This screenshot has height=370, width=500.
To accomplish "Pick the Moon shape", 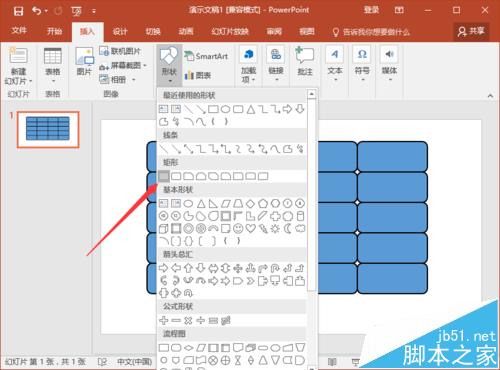I will click(288, 229).
